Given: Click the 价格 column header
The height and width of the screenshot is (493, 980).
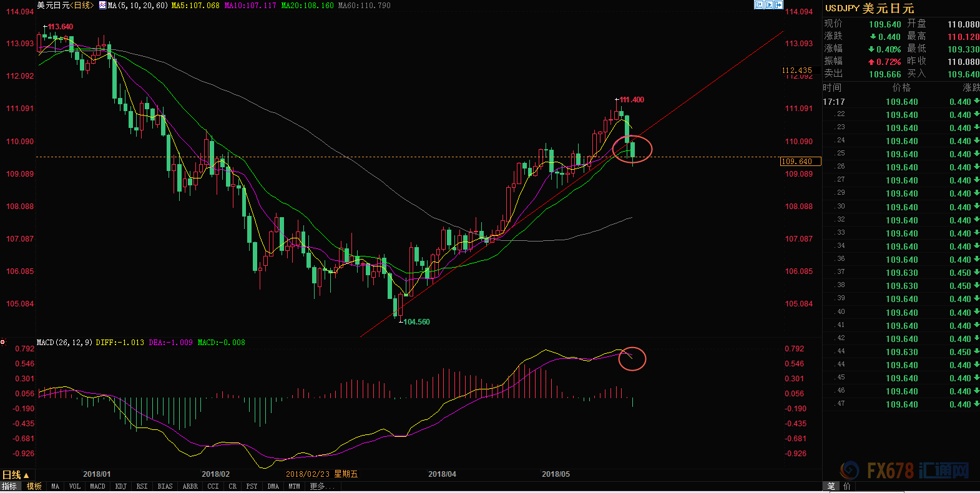Looking at the screenshot, I should tap(901, 88).
